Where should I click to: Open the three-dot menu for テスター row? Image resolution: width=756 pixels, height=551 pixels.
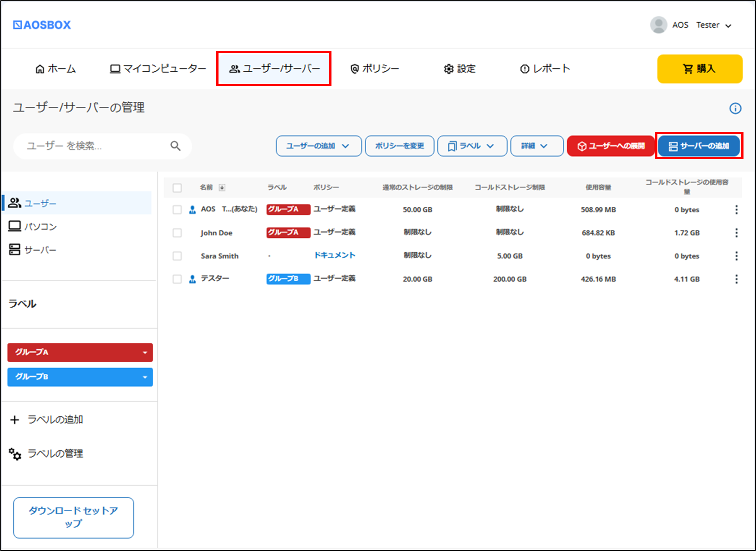736,279
